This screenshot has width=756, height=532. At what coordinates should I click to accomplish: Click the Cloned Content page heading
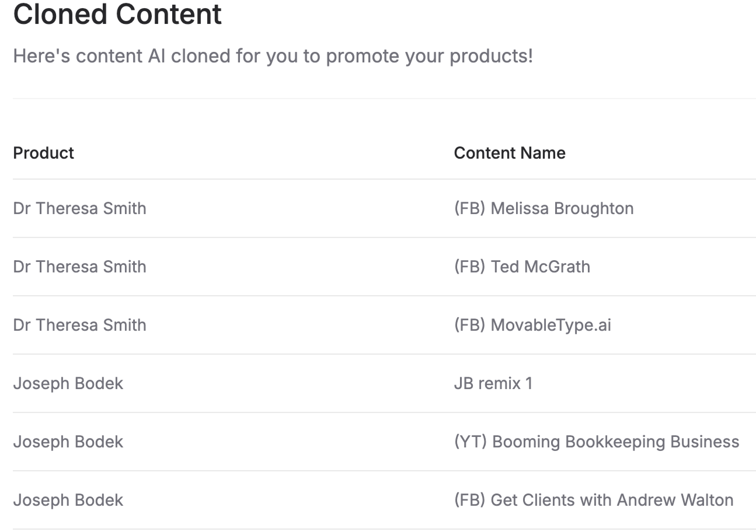coord(117,15)
